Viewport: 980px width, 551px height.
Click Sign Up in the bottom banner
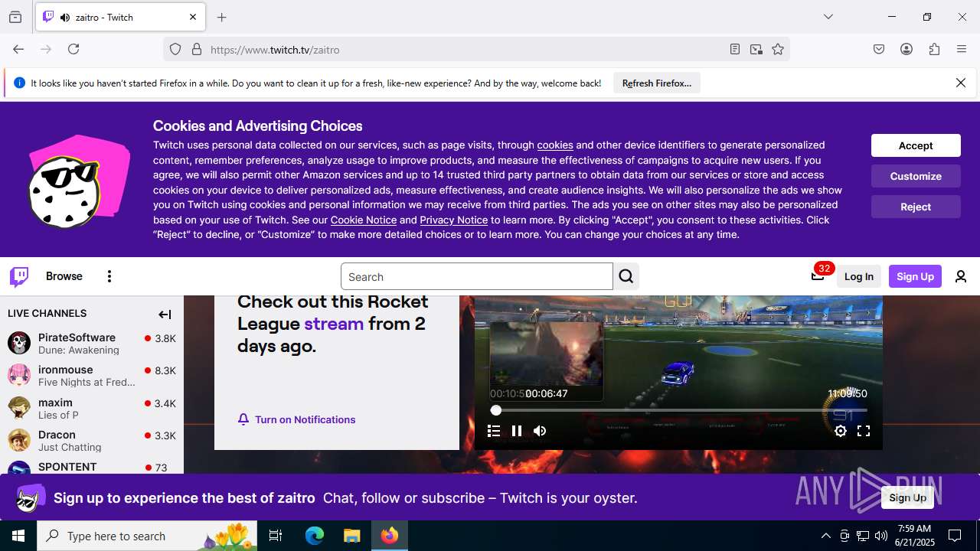(x=908, y=497)
